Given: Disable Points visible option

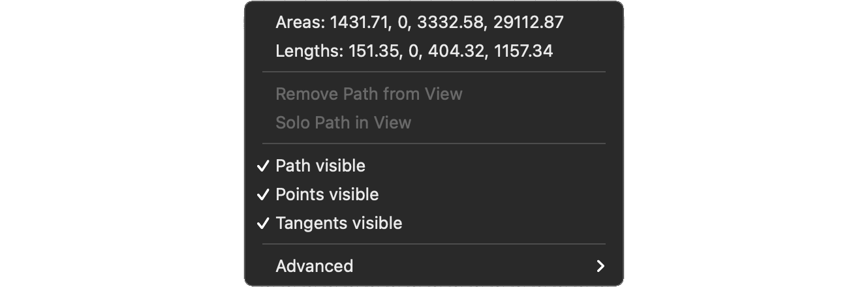Looking at the screenshot, I should (434, 194).
